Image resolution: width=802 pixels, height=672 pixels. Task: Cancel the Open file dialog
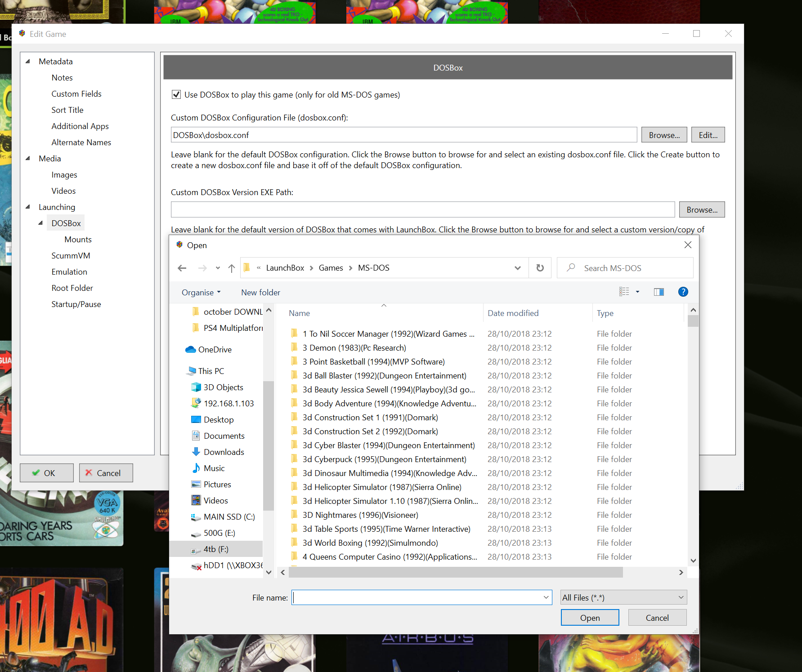[x=657, y=618]
